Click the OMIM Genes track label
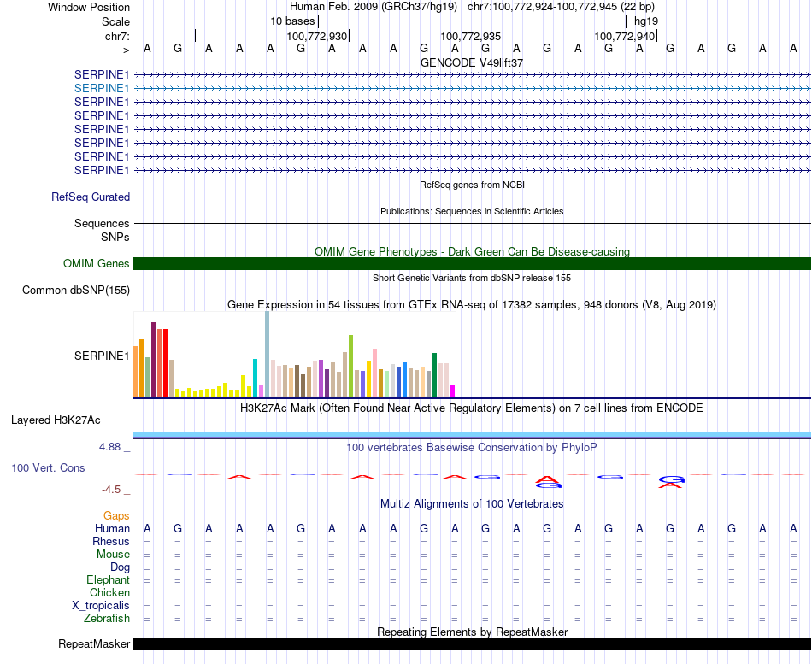 click(x=97, y=263)
